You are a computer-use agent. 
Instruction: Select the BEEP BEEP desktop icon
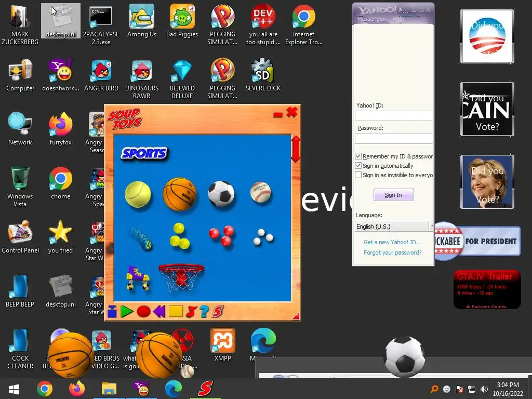20,291
